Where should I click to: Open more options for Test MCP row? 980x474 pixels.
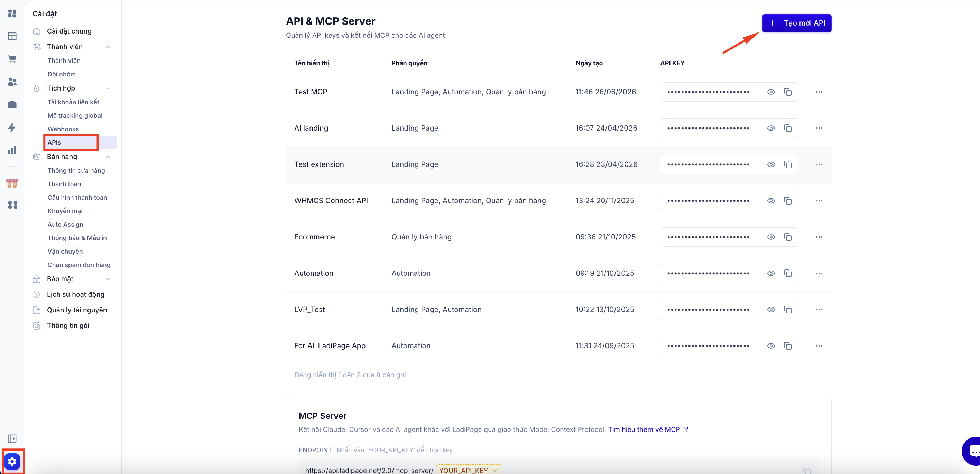(819, 92)
